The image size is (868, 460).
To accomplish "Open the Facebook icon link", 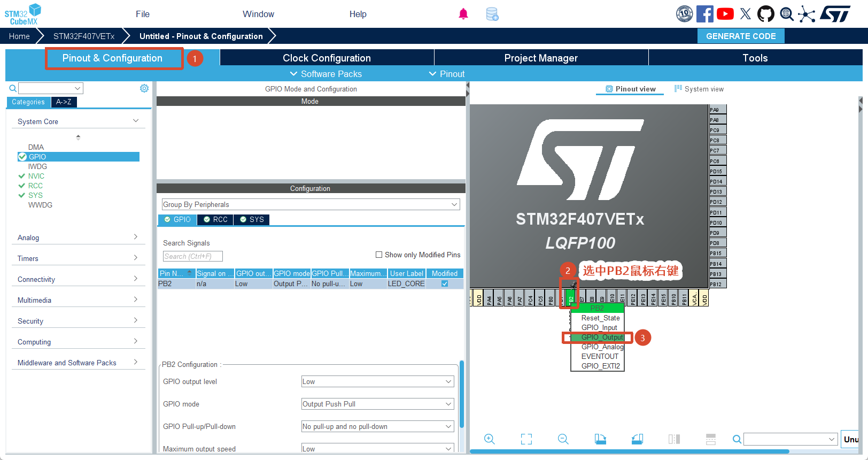I will pyautogui.click(x=705, y=14).
